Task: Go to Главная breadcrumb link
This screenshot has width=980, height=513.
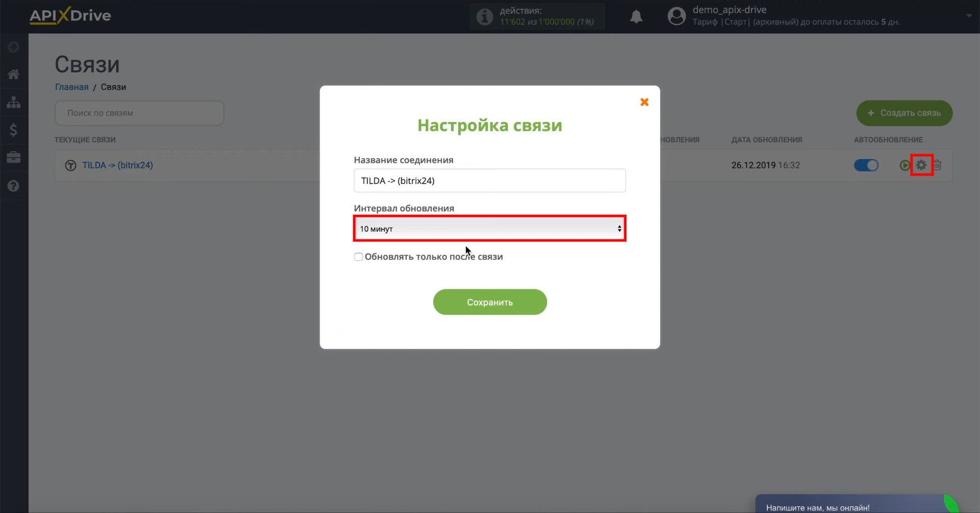Action: [72, 87]
